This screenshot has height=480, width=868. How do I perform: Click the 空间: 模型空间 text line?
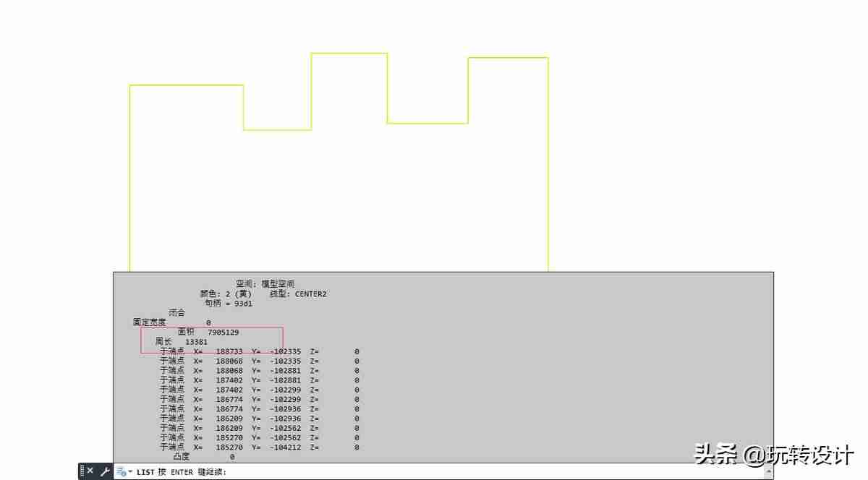pyautogui.click(x=265, y=284)
